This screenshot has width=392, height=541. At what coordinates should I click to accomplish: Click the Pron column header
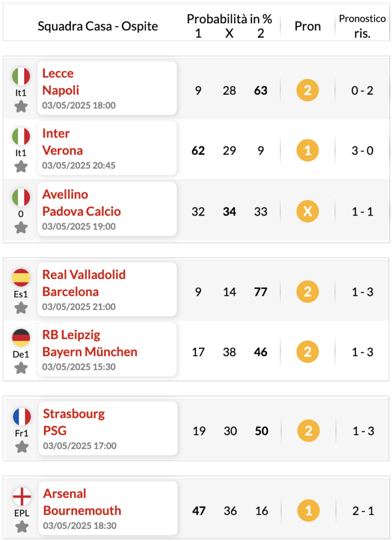tap(307, 26)
